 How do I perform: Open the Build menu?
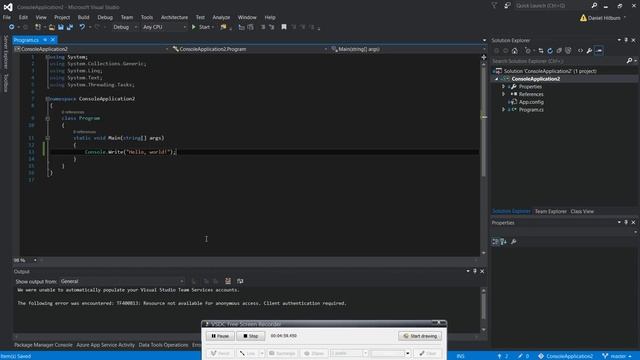click(83, 17)
